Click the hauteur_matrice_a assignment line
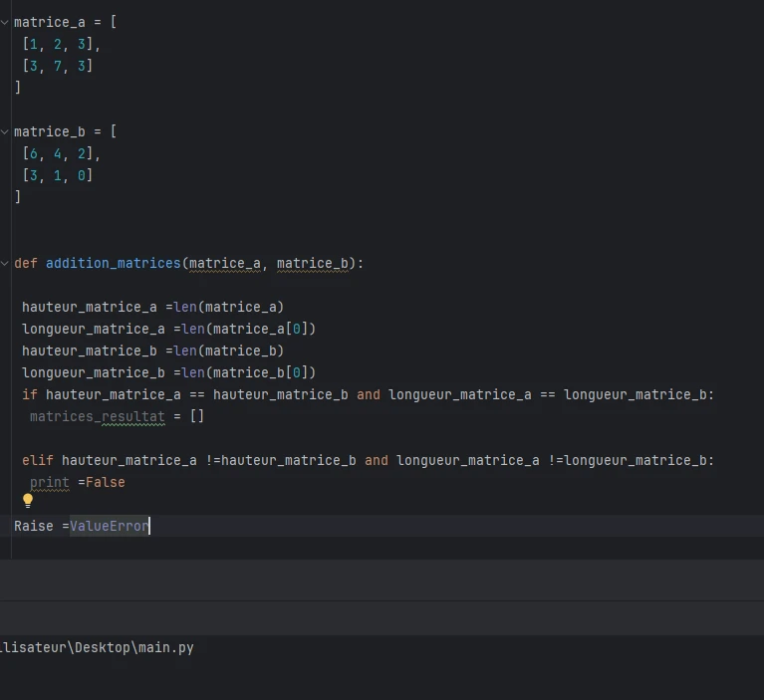Viewport: 764px width, 700px height. click(152, 307)
